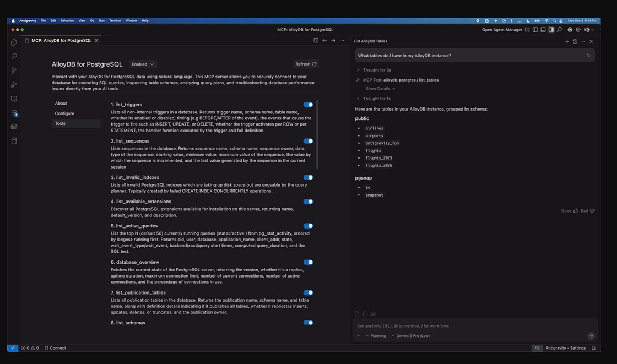Close the MCP: AlloyDB for PostgreSQL tab
The width and height of the screenshot is (617, 364).
(x=96, y=41)
